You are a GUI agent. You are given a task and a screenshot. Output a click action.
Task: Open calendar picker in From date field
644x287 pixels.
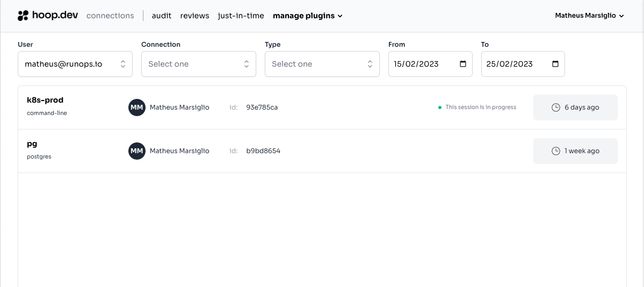point(463,64)
